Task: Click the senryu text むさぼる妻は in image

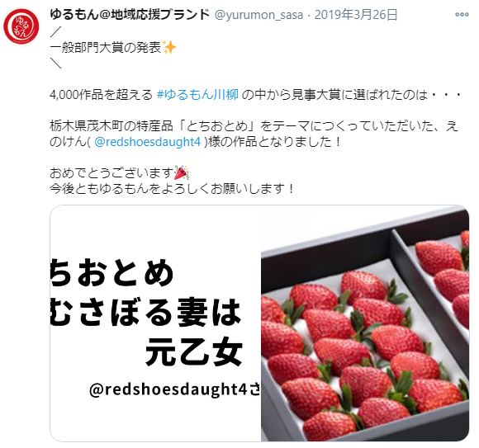Action: click(145, 312)
